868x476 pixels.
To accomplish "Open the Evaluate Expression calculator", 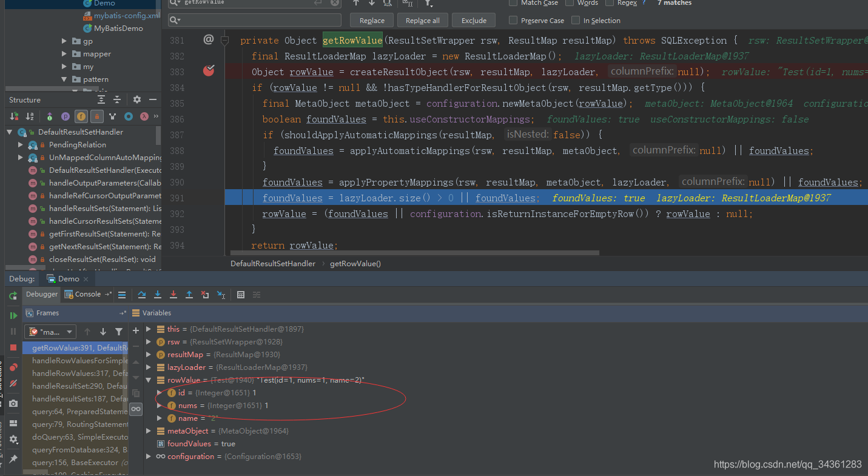I will [241, 295].
